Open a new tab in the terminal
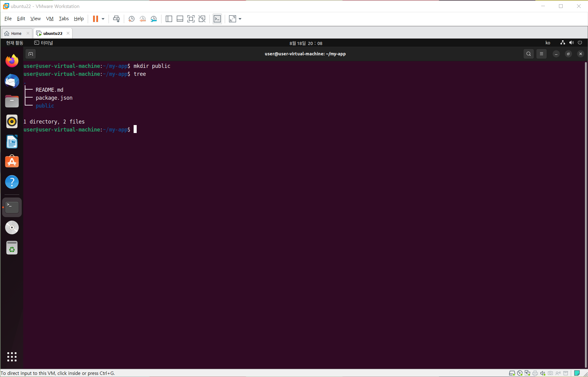Screen dimensions: 588x377 (x=31, y=54)
